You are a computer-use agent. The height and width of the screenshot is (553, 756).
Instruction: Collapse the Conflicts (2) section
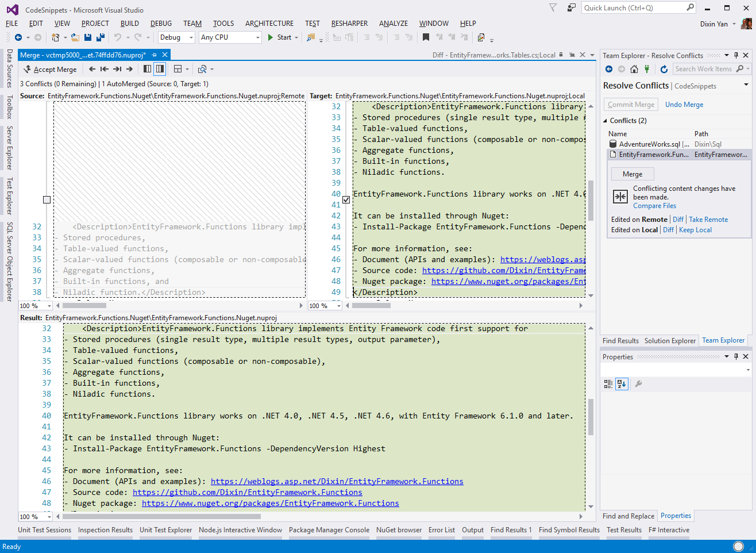(x=605, y=121)
